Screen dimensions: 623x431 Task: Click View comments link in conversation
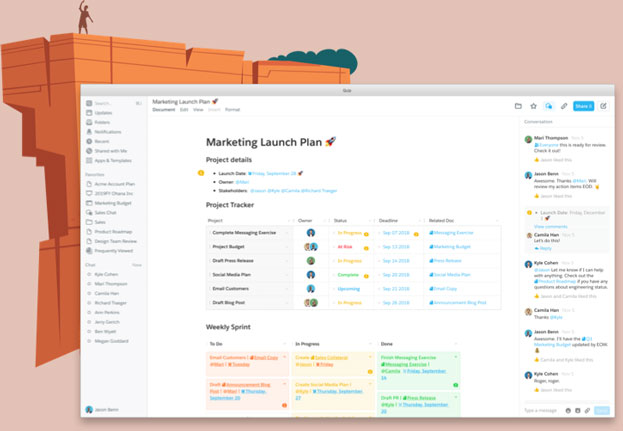pyautogui.click(x=551, y=227)
